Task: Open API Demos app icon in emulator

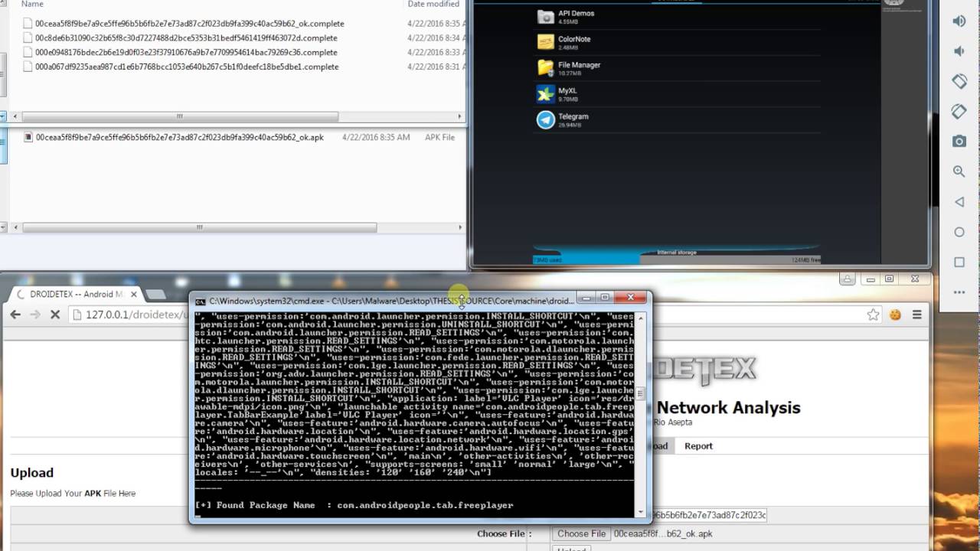Action: (x=545, y=17)
